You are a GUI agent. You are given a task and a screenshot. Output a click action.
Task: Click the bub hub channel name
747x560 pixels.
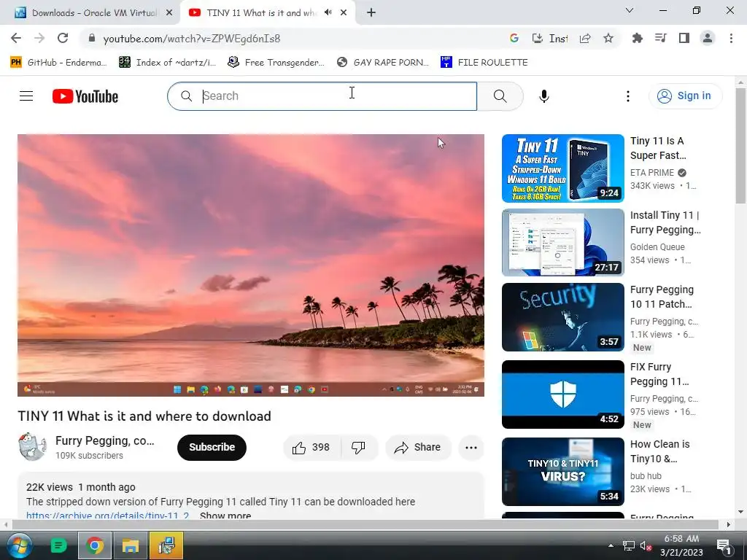(x=646, y=475)
